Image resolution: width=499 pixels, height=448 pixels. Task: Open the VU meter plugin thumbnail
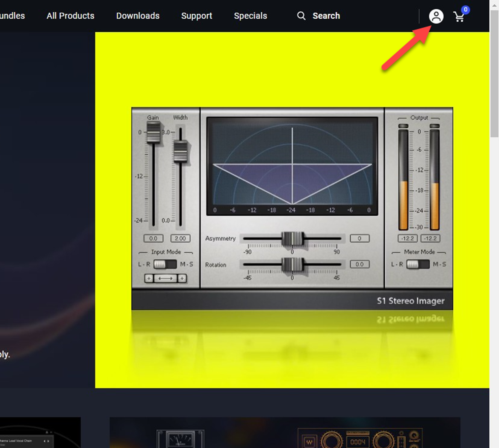click(180, 439)
